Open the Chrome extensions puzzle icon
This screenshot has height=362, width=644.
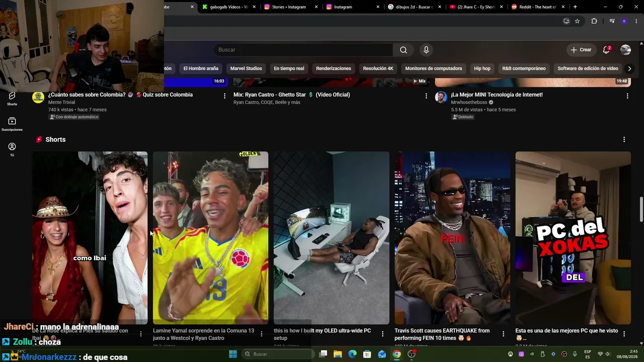coord(594,21)
